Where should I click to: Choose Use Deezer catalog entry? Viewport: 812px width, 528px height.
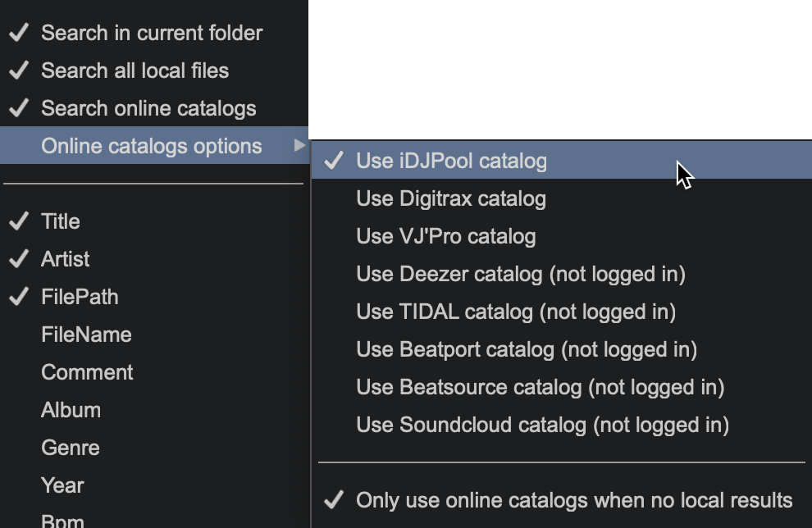[x=520, y=275]
